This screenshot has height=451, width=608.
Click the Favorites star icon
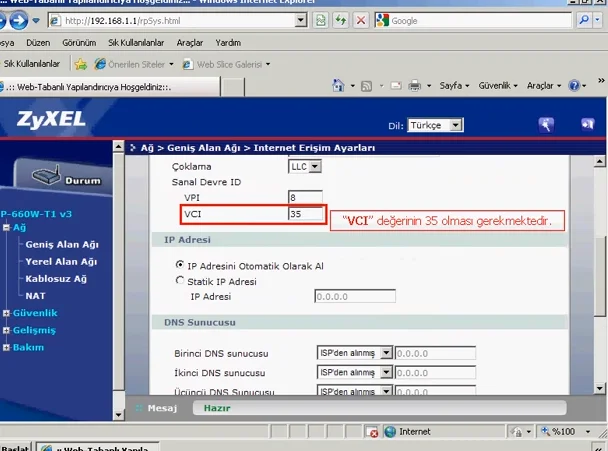coord(81,64)
